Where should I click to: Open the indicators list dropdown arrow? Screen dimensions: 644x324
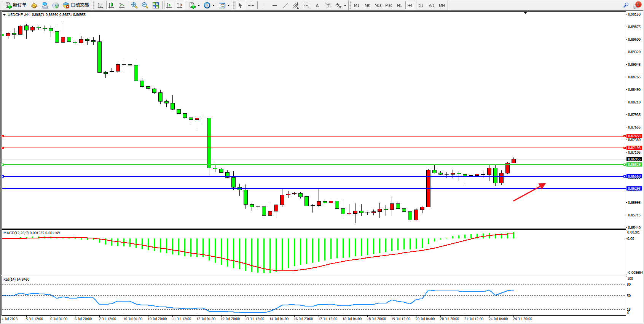(199, 5)
